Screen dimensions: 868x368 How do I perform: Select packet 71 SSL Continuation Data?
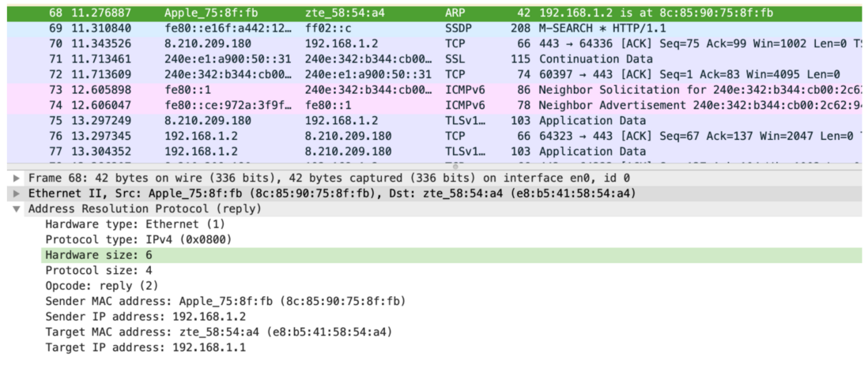tap(434, 58)
